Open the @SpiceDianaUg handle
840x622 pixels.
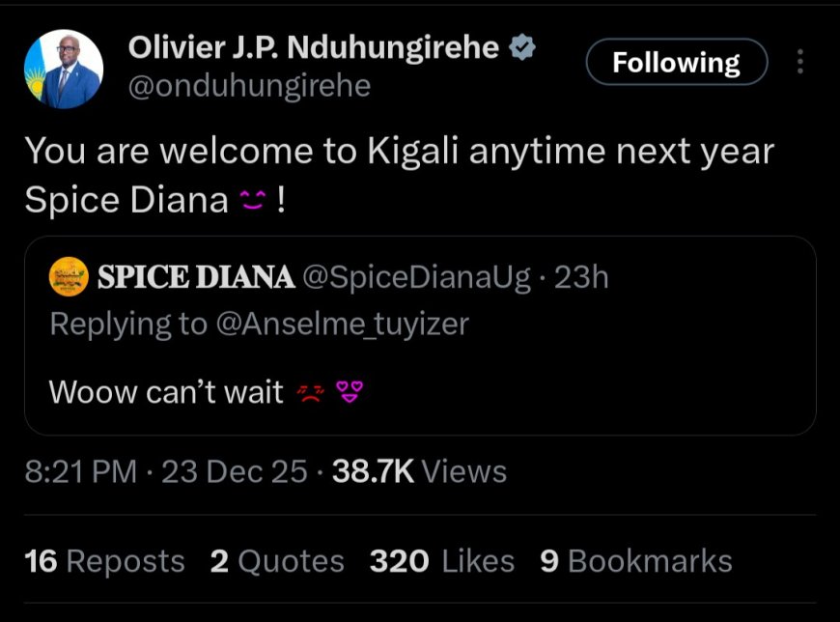click(416, 278)
